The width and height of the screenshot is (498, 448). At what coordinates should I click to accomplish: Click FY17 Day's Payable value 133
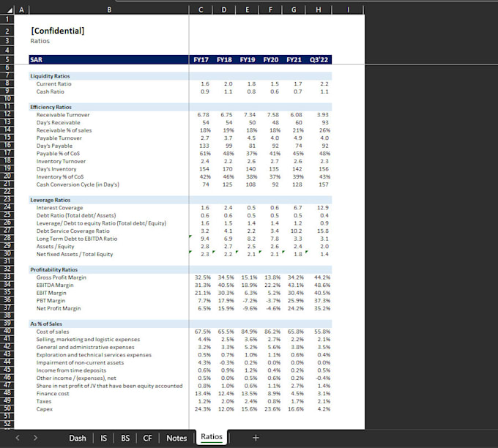(204, 146)
